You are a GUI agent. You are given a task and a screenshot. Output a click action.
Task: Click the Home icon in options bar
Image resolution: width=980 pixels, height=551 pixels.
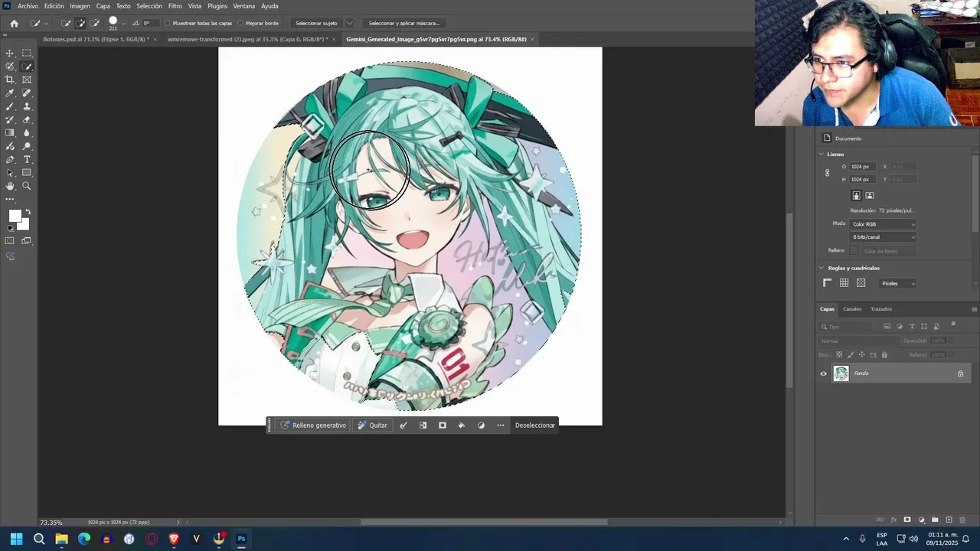tap(14, 23)
